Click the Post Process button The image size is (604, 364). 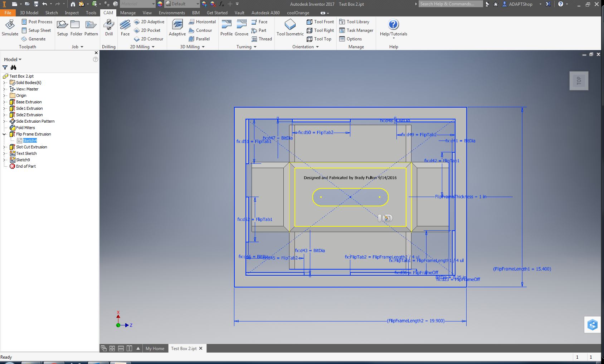(37, 22)
